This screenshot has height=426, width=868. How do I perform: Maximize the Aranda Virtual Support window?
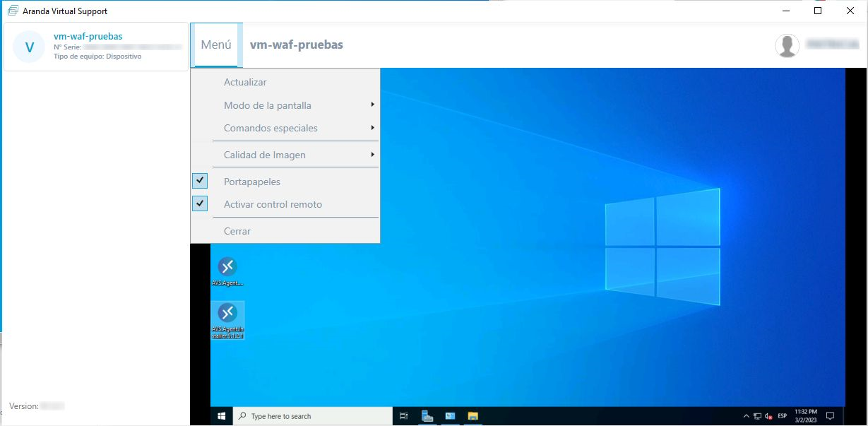pos(818,11)
